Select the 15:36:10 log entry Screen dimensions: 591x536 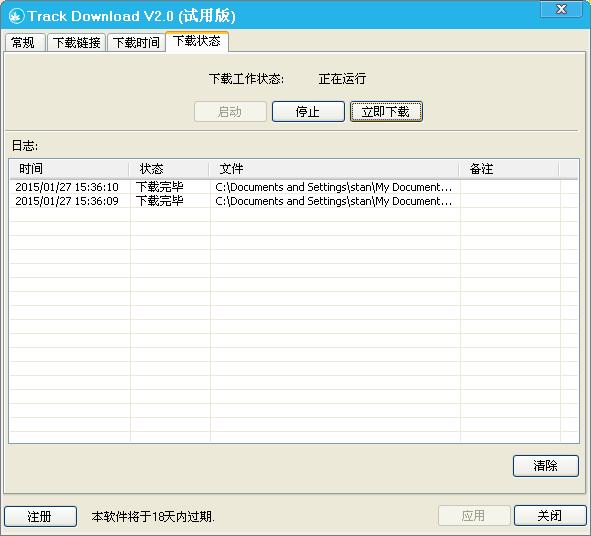[294, 187]
